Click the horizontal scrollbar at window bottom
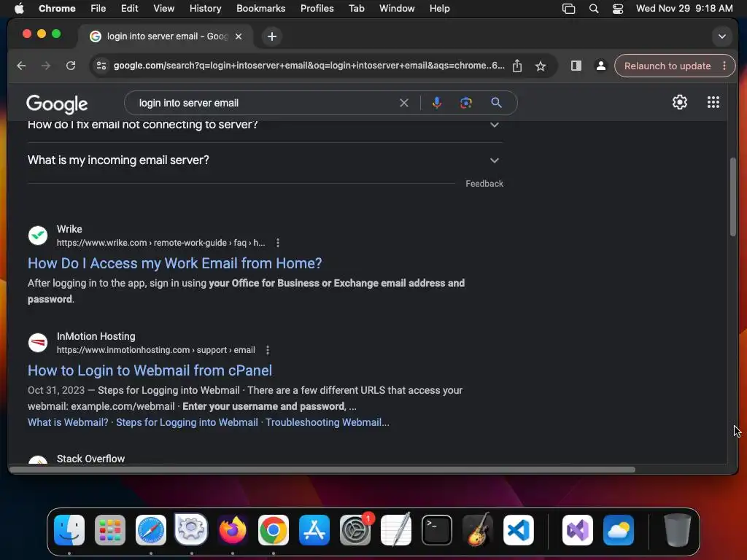 (322, 470)
